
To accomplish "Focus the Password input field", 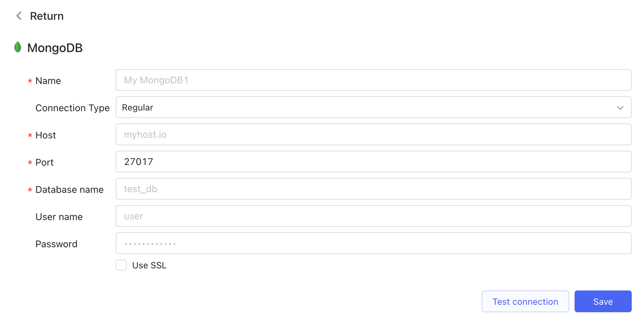I will 373,243.
